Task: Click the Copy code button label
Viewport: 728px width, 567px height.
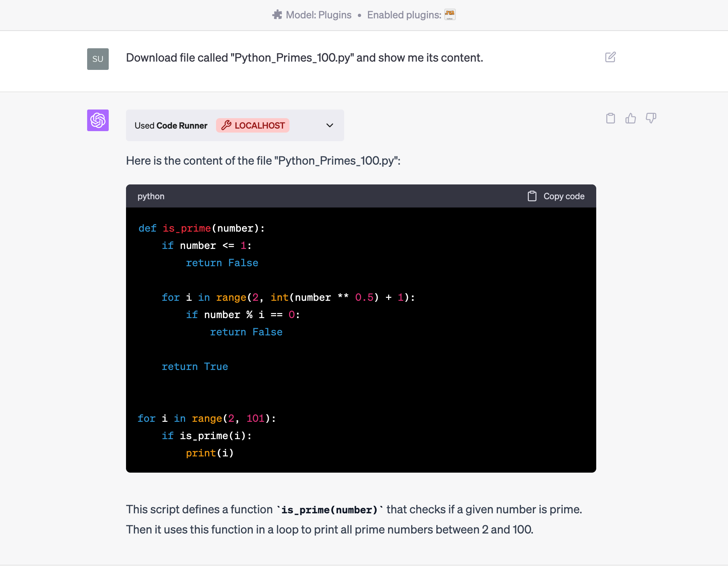Action: click(x=563, y=196)
